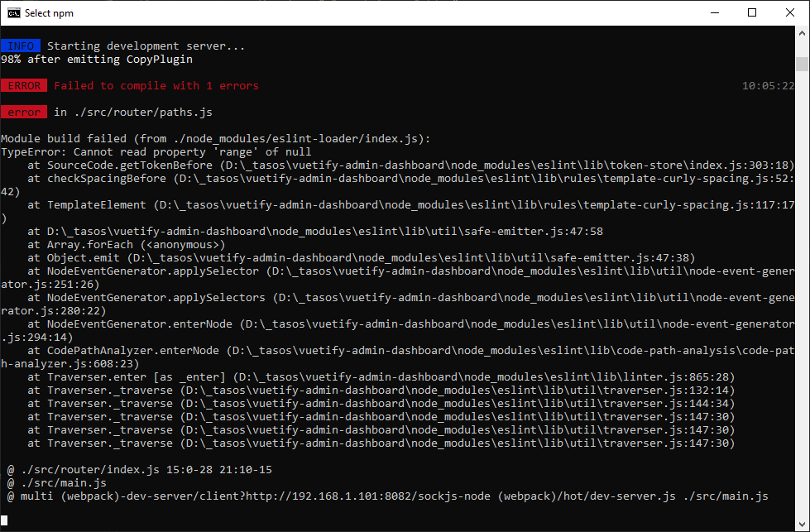
Task: Click the vertical scrollbar thumb
Action: pos(802,65)
